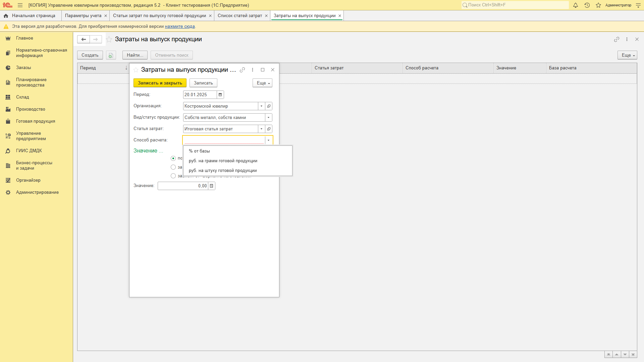Open Готовая продукция section in sidebar
The width and height of the screenshot is (644, 362).
tap(36, 121)
